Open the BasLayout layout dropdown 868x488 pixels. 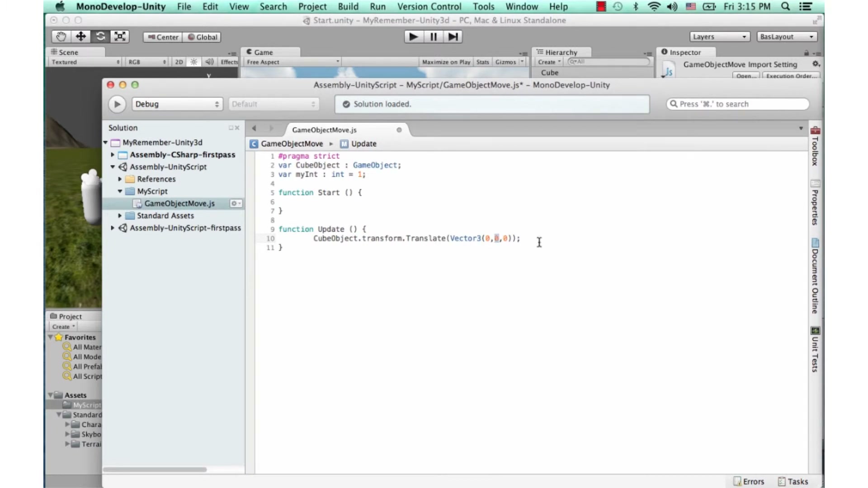coord(787,37)
